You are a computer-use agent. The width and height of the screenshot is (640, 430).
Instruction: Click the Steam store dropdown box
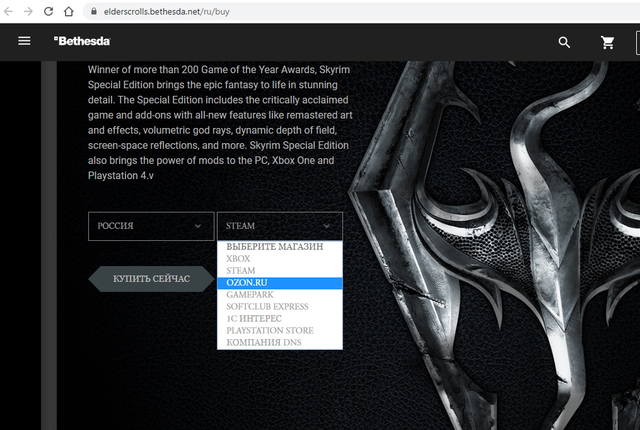[x=280, y=226]
